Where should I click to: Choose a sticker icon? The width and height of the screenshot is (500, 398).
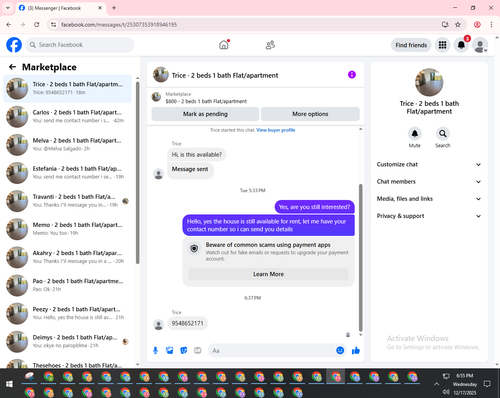(184, 350)
